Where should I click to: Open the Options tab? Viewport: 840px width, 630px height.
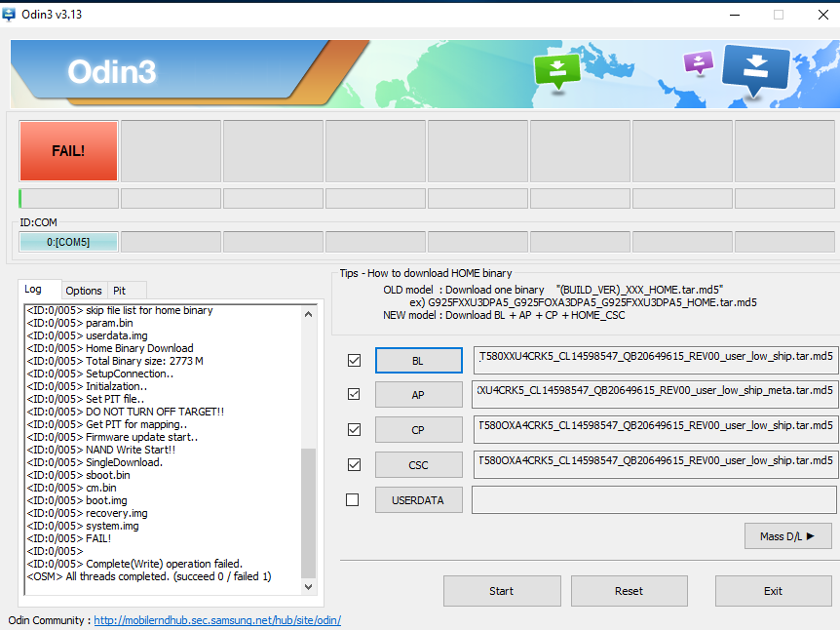click(x=84, y=291)
